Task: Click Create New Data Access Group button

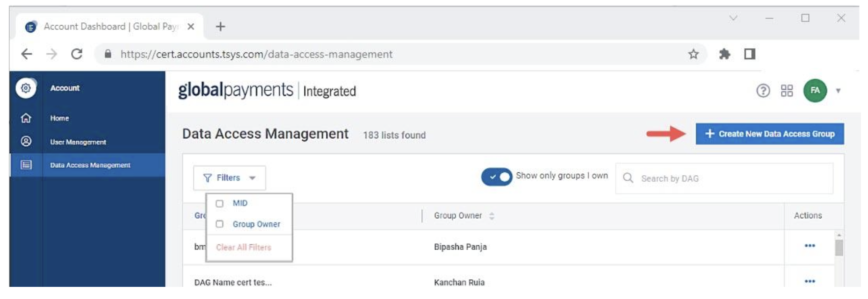Action: [x=769, y=134]
